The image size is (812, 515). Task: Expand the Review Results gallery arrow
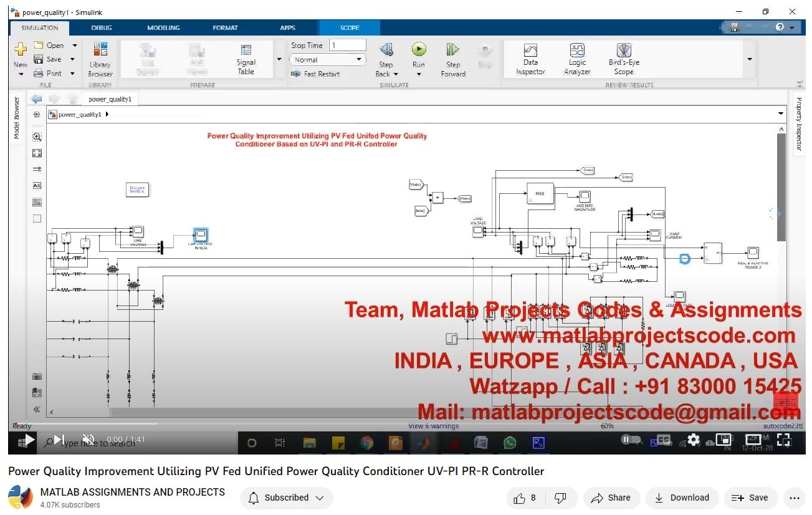point(749,59)
